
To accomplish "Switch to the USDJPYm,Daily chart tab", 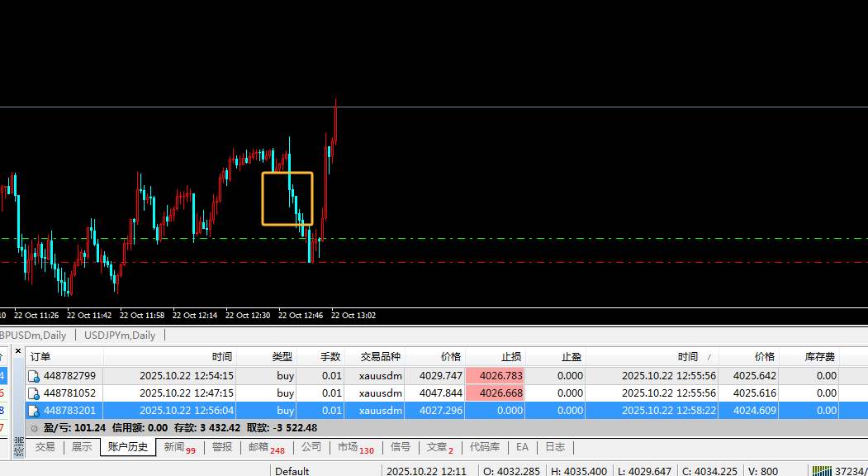I will click(x=119, y=336).
